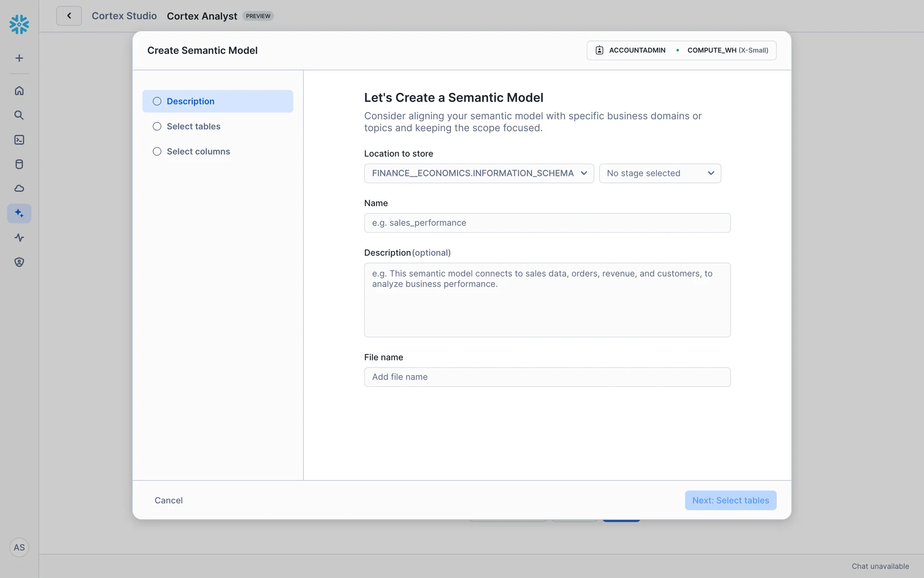Viewport: 924px width, 578px height.
Task: Click the Name input field
Action: [x=547, y=223]
